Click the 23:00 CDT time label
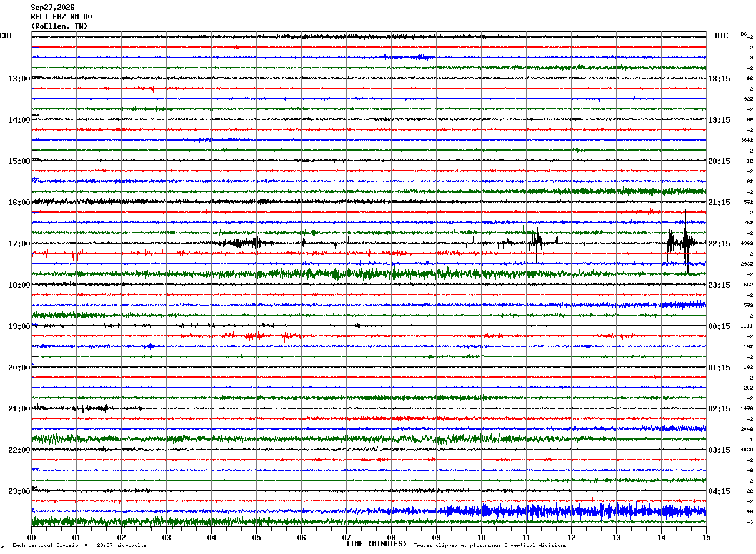The height and width of the screenshot is (554, 756). (19, 491)
